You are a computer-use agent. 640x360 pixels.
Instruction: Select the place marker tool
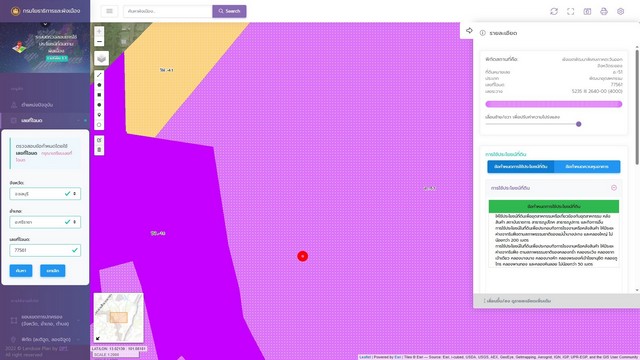(99, 115)
